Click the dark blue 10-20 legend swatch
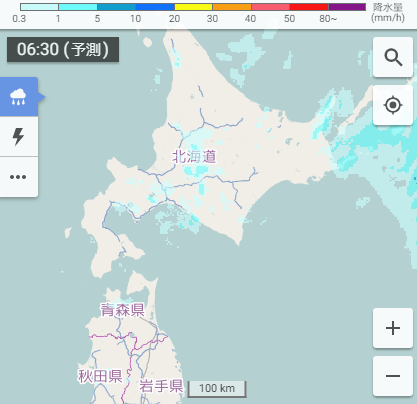 [155, 7]
